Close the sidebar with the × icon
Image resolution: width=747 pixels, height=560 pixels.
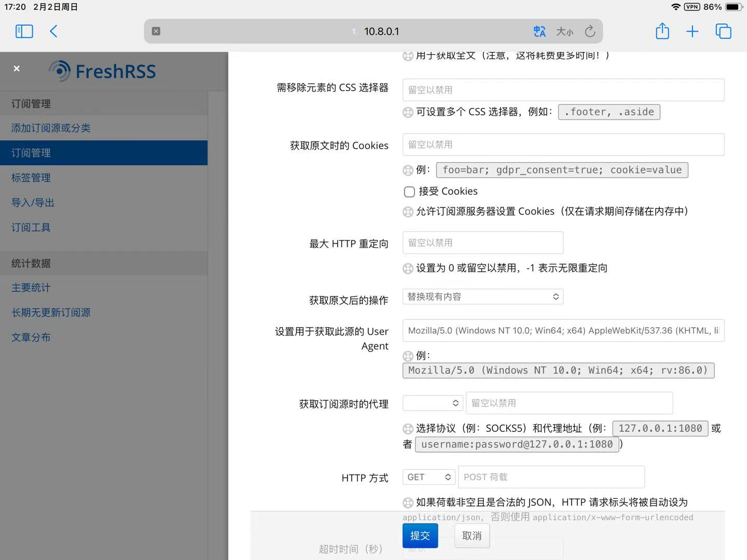point(16,68)
